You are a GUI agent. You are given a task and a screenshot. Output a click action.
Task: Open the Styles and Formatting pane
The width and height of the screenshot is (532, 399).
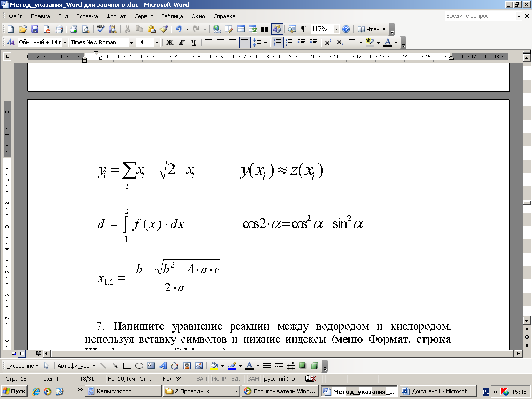[11, 43]
